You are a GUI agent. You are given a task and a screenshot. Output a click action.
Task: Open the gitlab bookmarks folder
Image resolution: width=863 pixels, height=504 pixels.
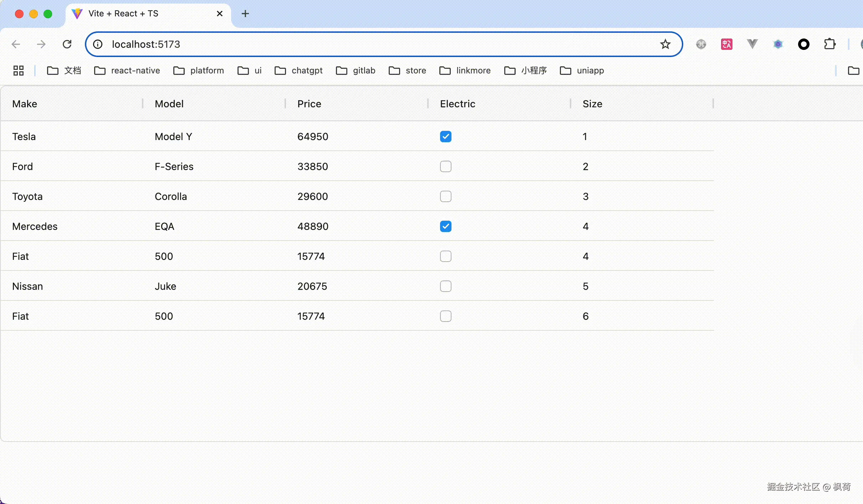pos(356,71)
